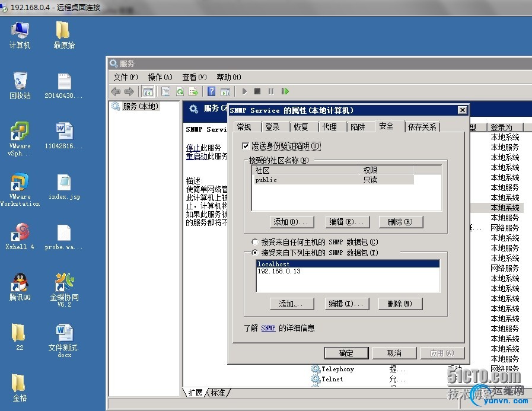Screen dimensions: 532x411
Task: Click the Restart service icon
Action: (x=285, y=91)
